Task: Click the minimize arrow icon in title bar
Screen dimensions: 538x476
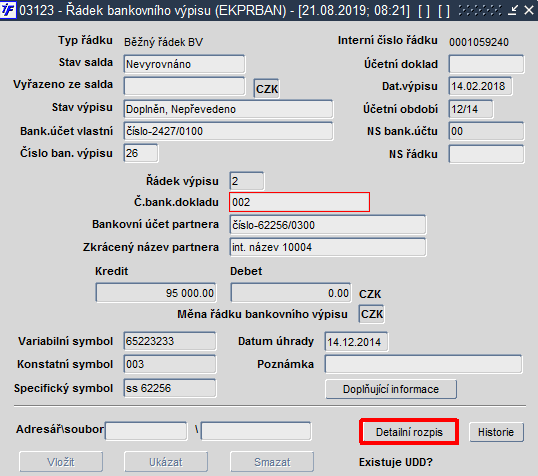Action: (513, 11)
